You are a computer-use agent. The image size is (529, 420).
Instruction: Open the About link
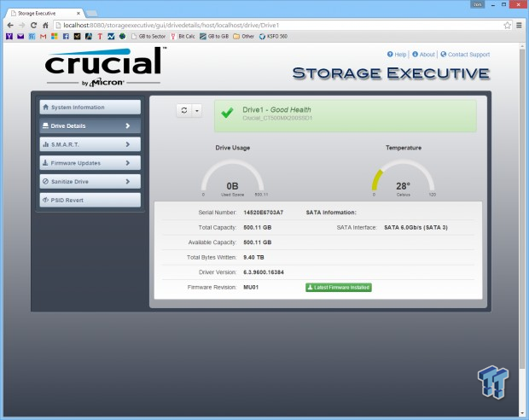click(x=424, y=55)
